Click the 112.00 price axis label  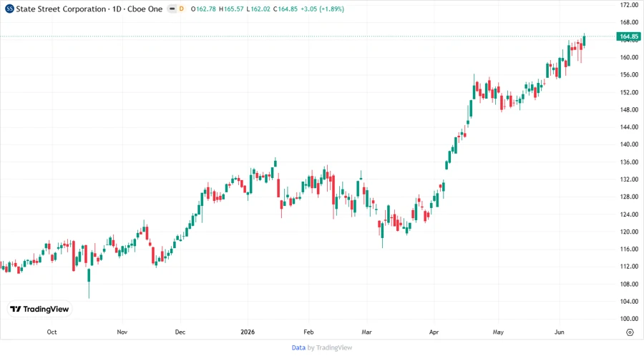[x=629, y=266]
